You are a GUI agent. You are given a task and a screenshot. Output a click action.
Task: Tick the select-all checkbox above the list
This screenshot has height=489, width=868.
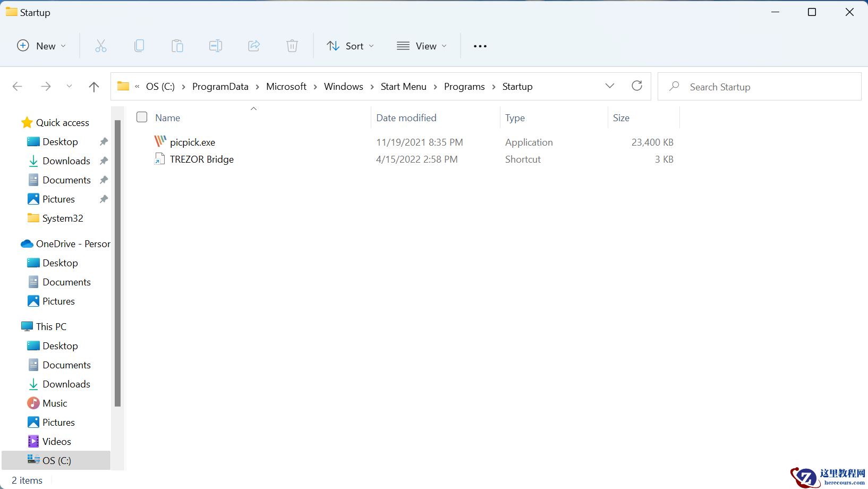(142, 117)
